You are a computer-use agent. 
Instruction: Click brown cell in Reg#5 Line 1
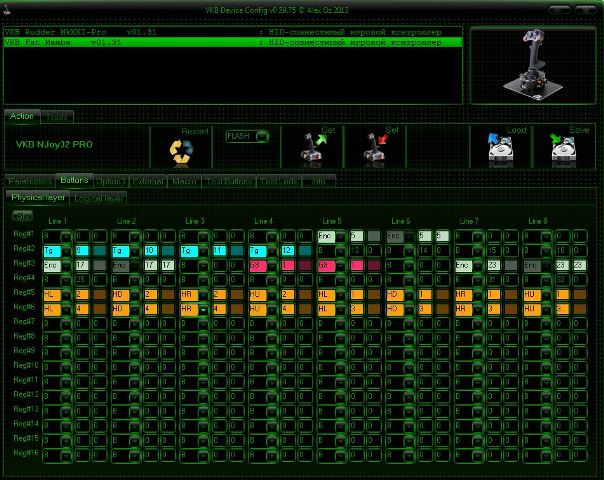click(100, 295)
